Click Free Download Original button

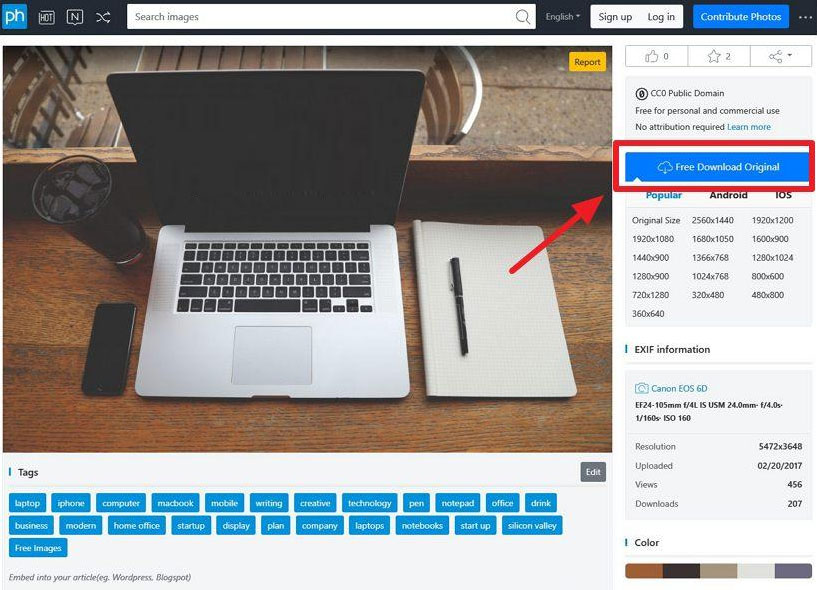tap(718, 167)
